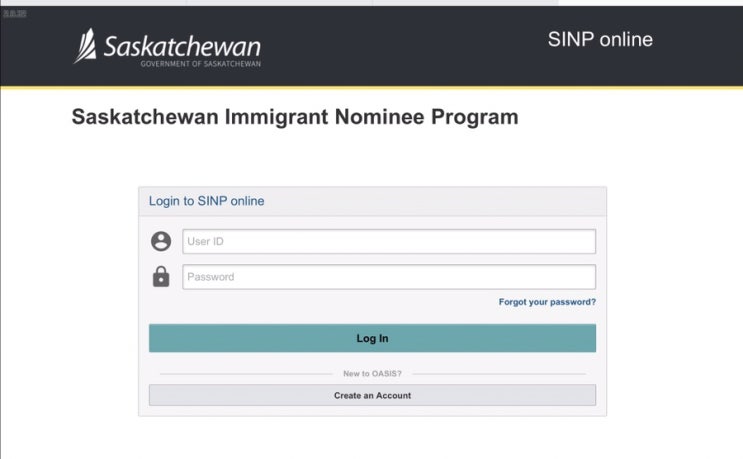This screenshot has width=743, height=459.
Task: Click the Login to SINP online panel title
Action: click(x=207, y=201)
